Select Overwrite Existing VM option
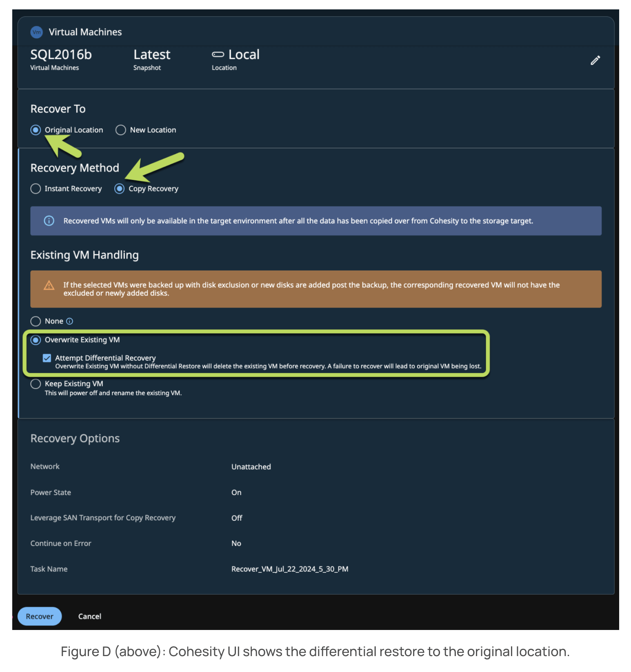The height and width of the screenshot is (672, 631). (x=36, y=340)
